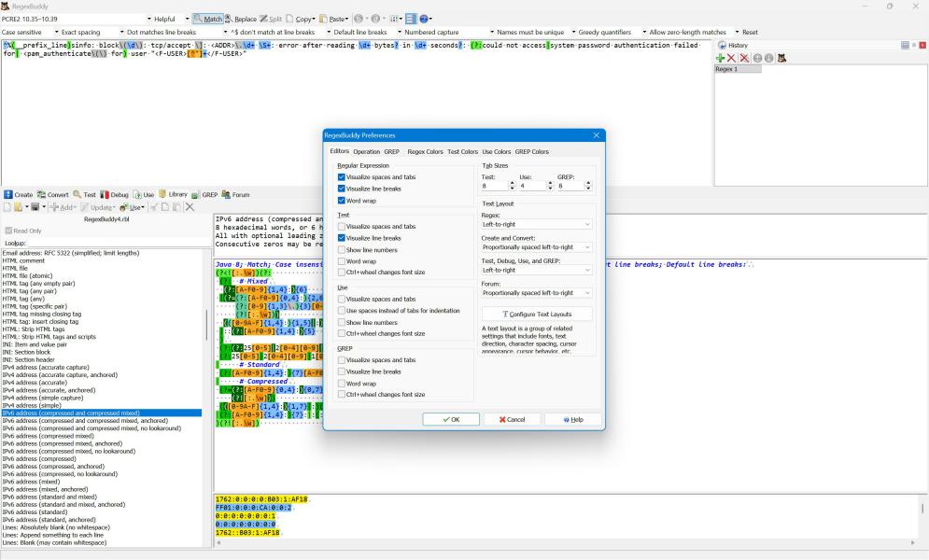The width and height of the screenshot is (929, 560).
Task: Enable Show line numbers under Test
Action: 342,250
